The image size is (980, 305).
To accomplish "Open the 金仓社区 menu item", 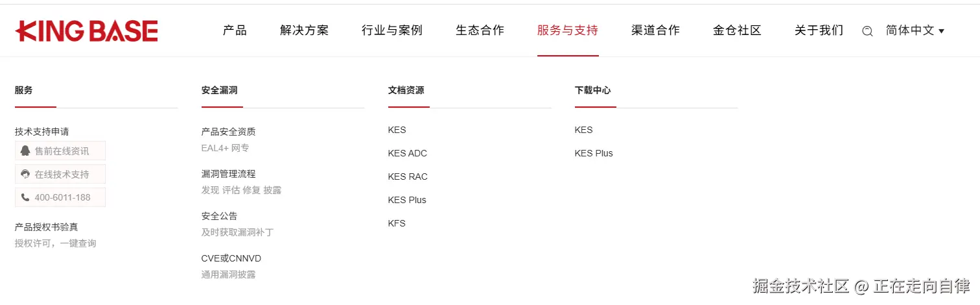I will coord(737,30).
